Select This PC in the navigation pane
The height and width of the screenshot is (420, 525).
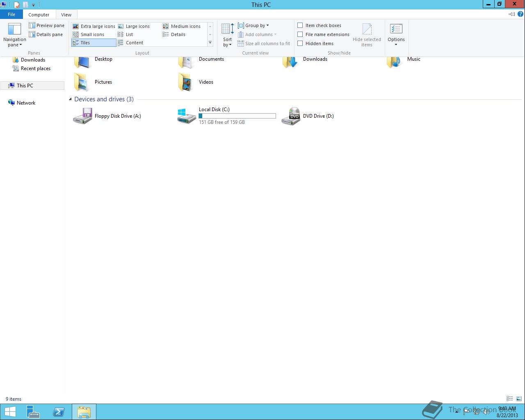32,85
